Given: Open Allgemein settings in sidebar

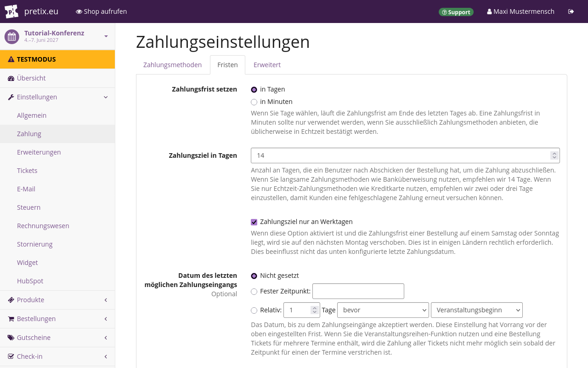Looking at the screenshot, I should click(x=57, y=115).
